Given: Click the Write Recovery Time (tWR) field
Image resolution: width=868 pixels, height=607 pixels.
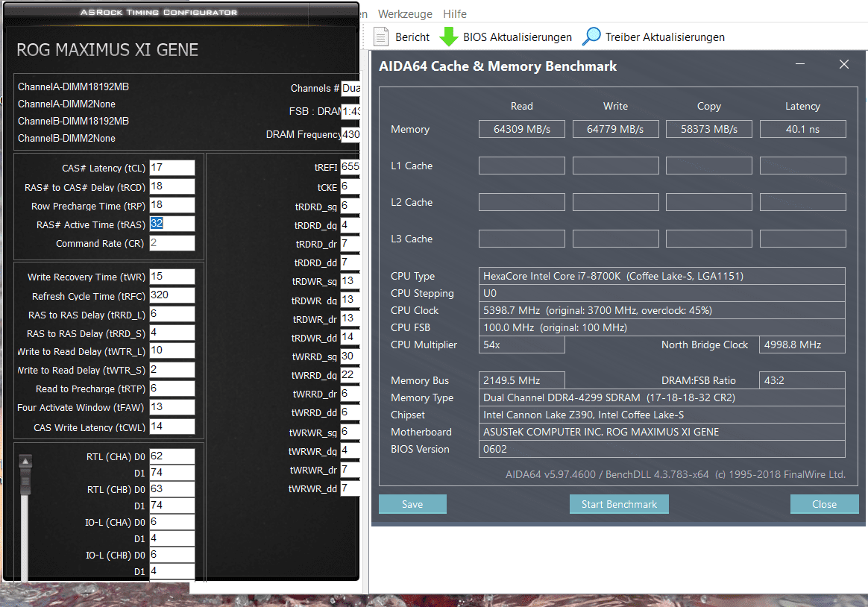Looking at the screenshot, I should point(172,277).
